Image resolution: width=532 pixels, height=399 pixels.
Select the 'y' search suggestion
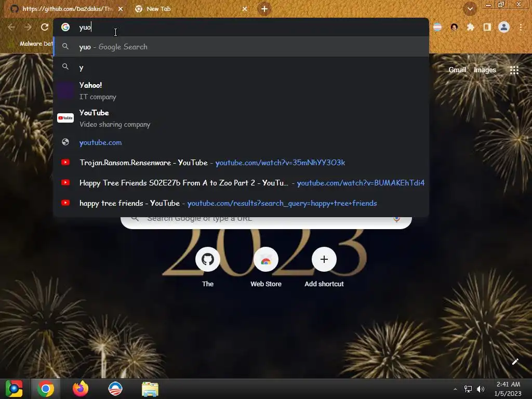pyautogui.click(x=241, y=67)
